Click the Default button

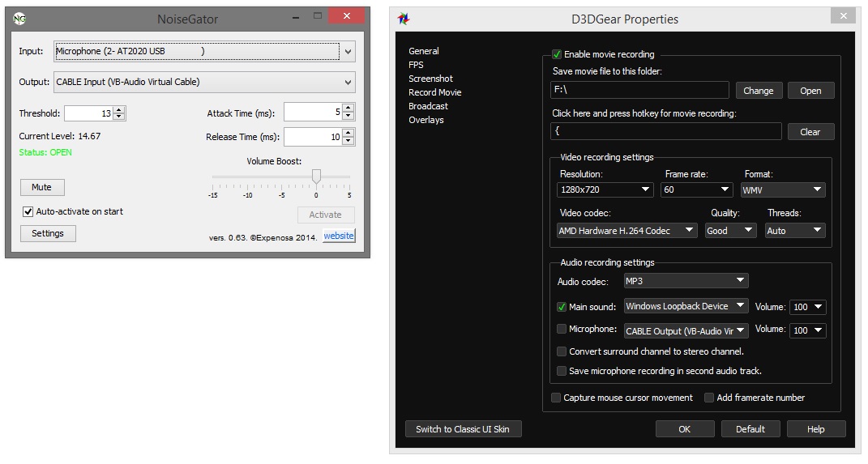750,429
